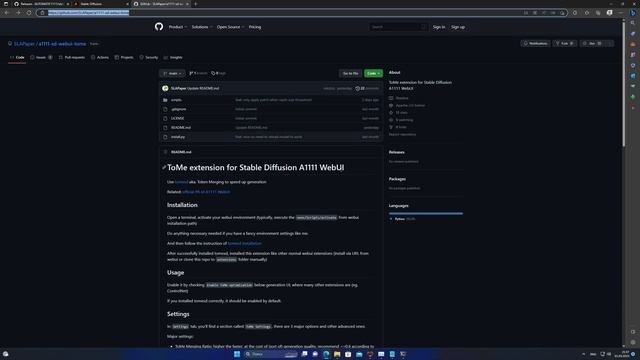Open File Explorer from the taskbar
The height and width of the screenshot is (360, 640).
pos(337,354)
